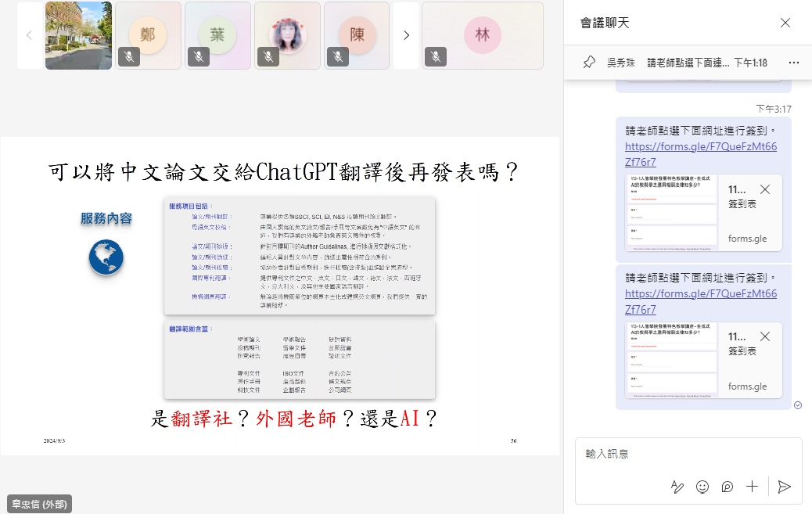Click the 會議聊天 panel title
Viewport: 812px width, 514px height.
[x=605, y=23]
